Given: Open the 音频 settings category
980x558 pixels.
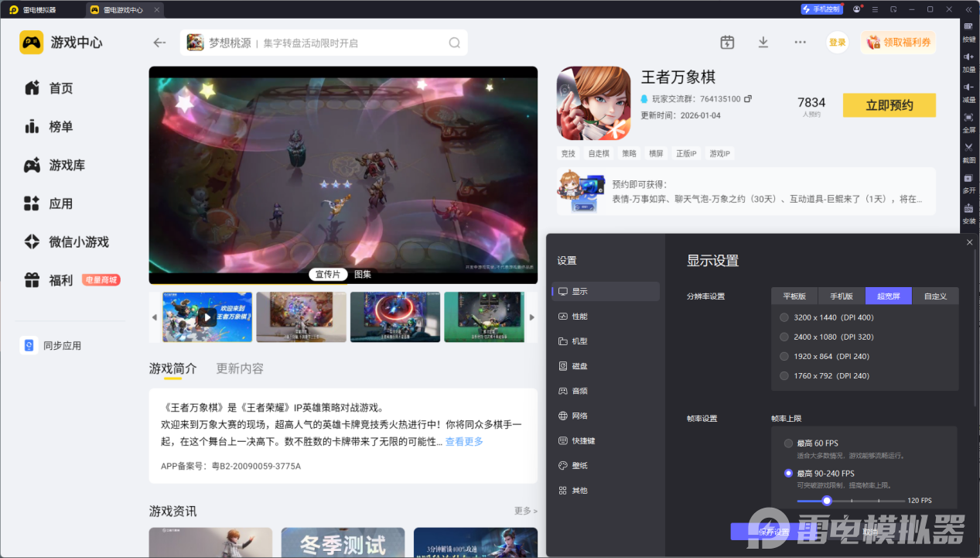Looking at the screenshot, I should point(606,391).
